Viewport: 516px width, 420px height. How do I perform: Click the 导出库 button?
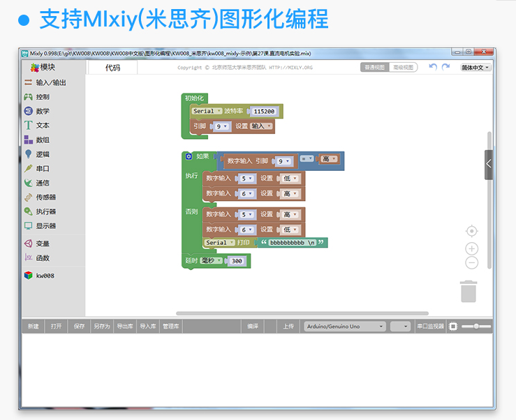[x=125, y=327]
